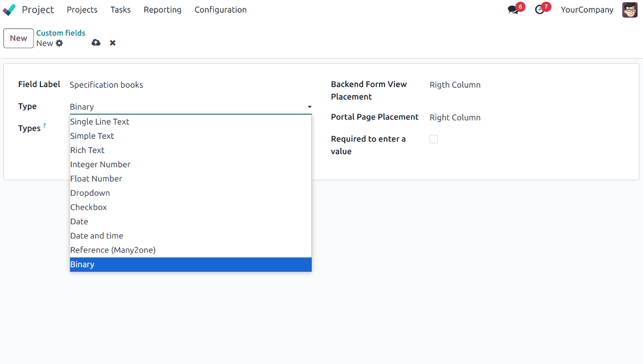Click the New button
The height and width of the screenshot is (364, 643).
click(x=18, y=38)
